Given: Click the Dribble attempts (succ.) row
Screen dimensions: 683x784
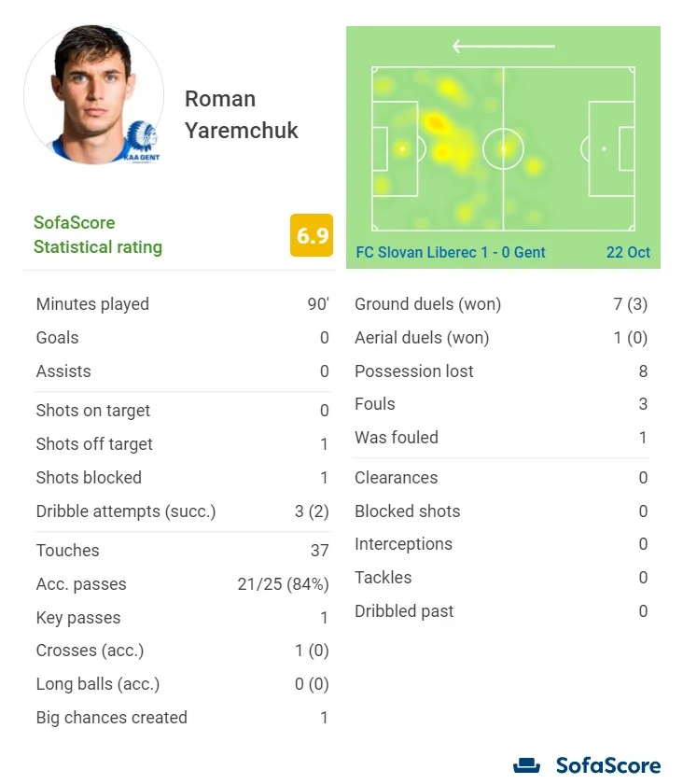Looking at the screenshot, I should point(182,511).
